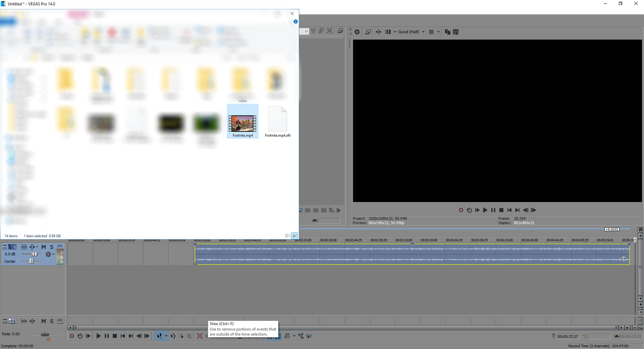
Task: Select Fortnite.mp4.sfk file
Action: (278, 121)
